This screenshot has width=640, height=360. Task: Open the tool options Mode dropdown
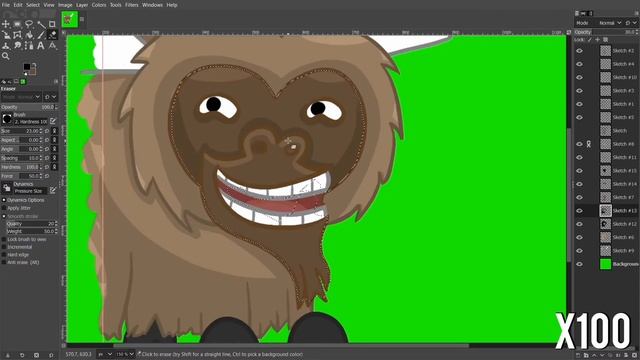(x=21, y=97)
